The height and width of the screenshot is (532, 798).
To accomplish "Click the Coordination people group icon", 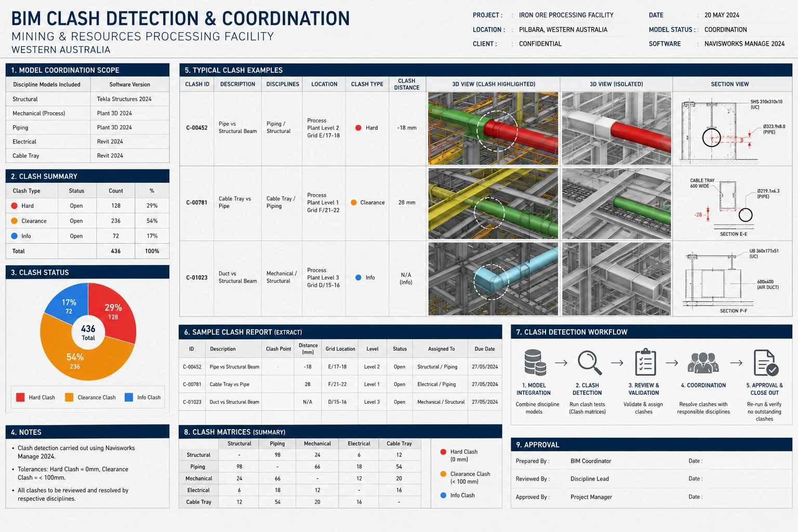I will (x=703, y=362).
